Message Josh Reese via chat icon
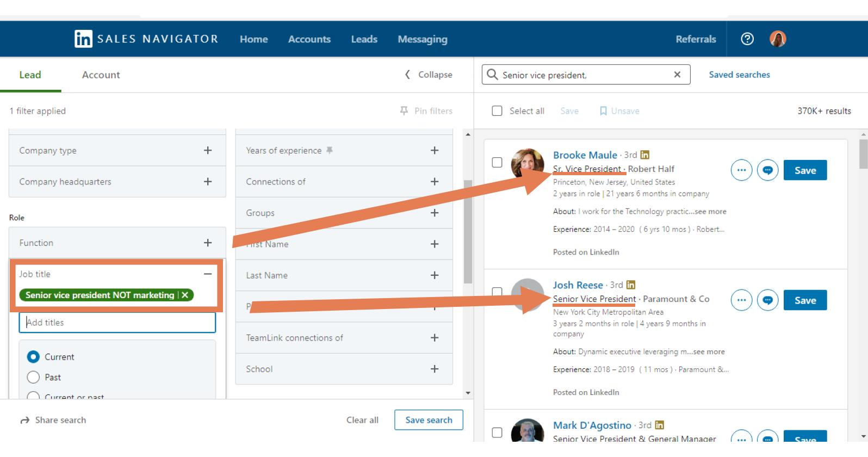This screenshot has width=868, height=457. (767, 300)
